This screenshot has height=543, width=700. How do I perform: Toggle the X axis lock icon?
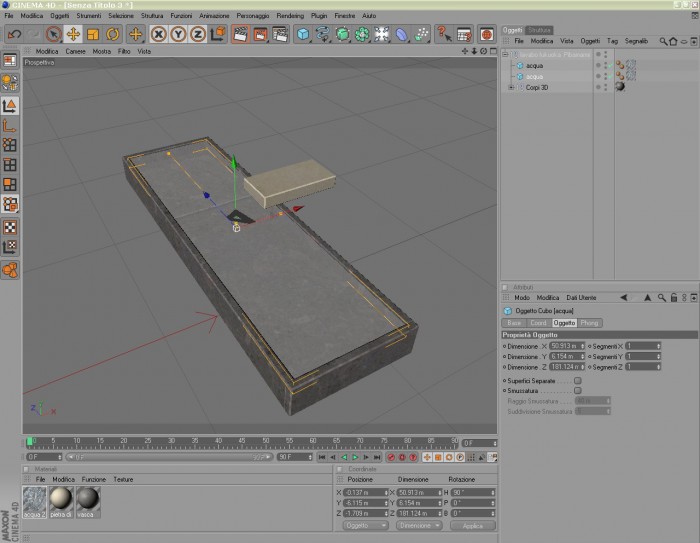coord(158,34)
